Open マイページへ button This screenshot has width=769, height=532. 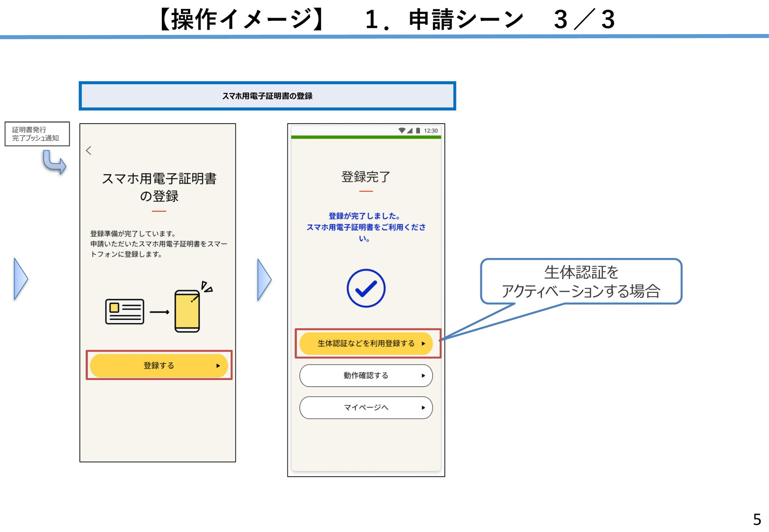click(x=366, y=407)
